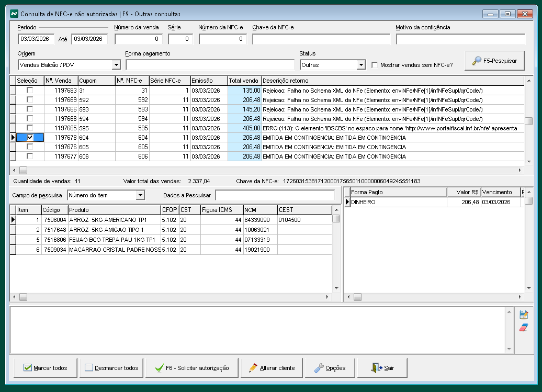This screenshot has width=542, height=392.
Task: Expand the Campo de pesquisa dropdown
Action: [x=140, y=195]
